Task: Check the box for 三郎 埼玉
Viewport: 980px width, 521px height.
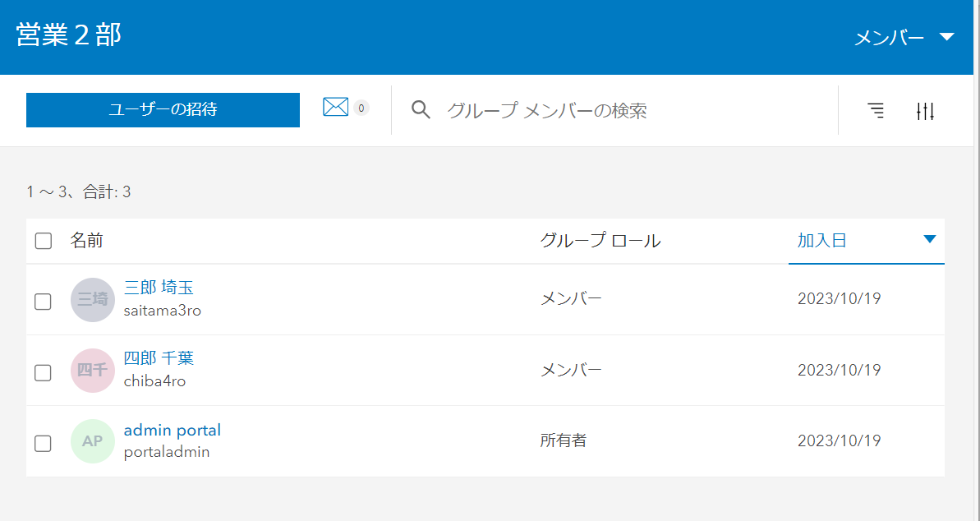Action: (x=43, y=302)
